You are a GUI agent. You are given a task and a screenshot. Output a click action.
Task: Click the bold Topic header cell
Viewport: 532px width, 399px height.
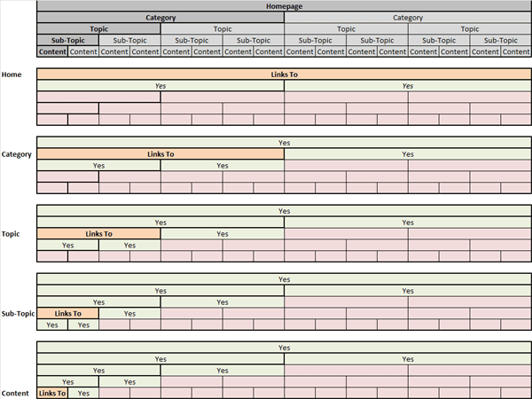98,29
